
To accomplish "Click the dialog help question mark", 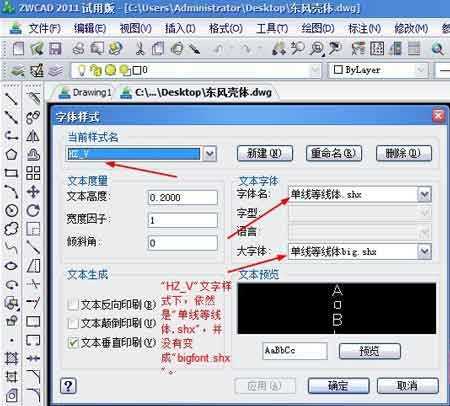I will [68, 386].
